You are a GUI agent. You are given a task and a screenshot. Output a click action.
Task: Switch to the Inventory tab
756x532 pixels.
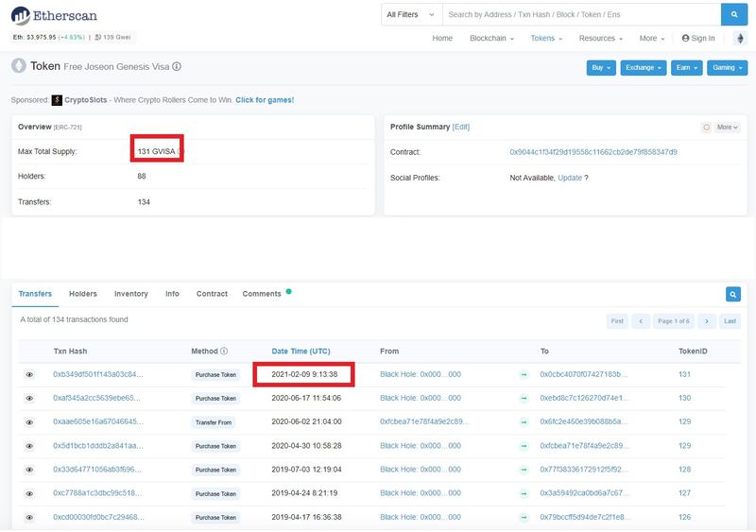pos(130,294)
